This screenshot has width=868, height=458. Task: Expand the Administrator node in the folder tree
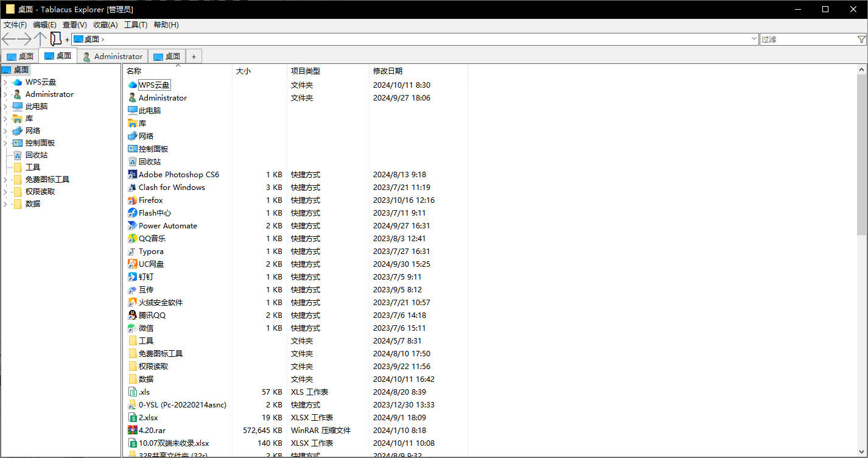pyautogui.click(x=5, y=94)
